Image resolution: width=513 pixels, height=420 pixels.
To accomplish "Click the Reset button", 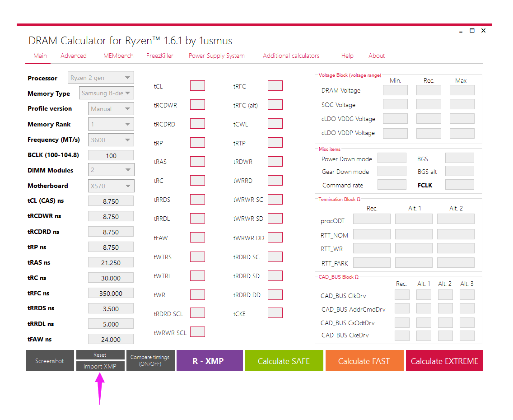I will [100, 355].
